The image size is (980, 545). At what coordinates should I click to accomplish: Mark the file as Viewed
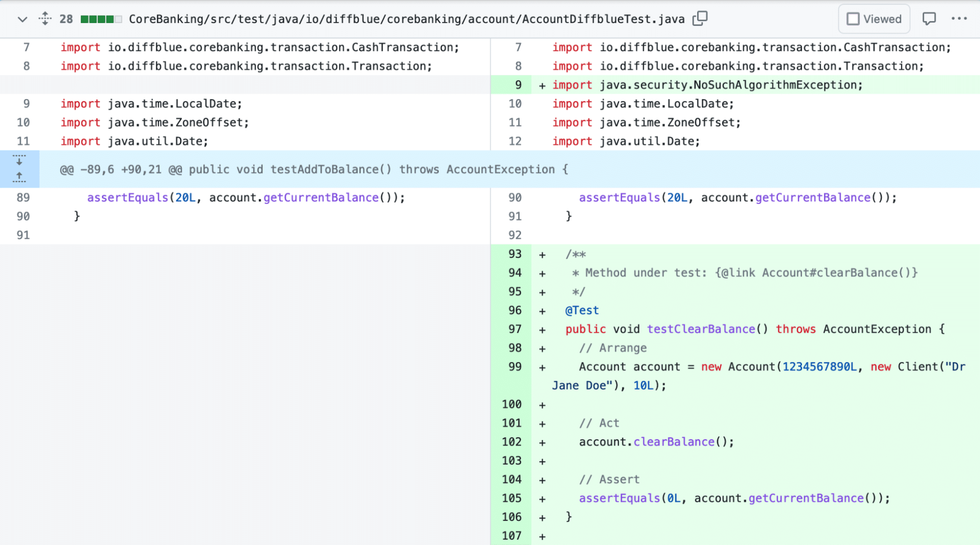[874, 19]
